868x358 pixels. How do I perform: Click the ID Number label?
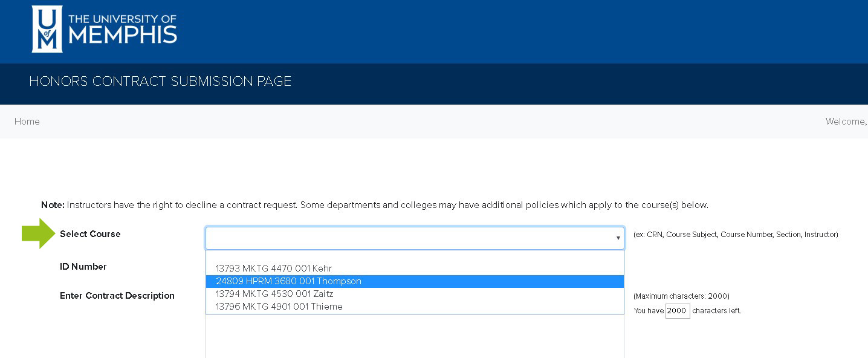click(x=83, y=267)
